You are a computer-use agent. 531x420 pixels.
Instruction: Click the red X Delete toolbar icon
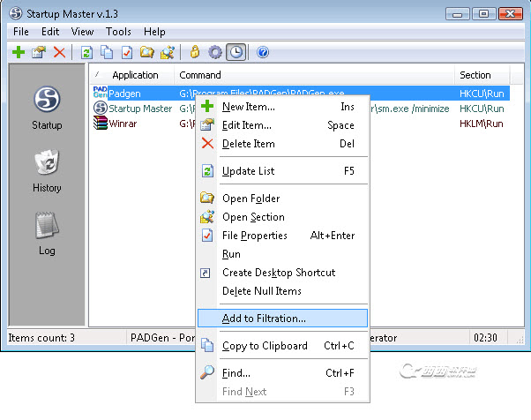click(x=59, y=52)
